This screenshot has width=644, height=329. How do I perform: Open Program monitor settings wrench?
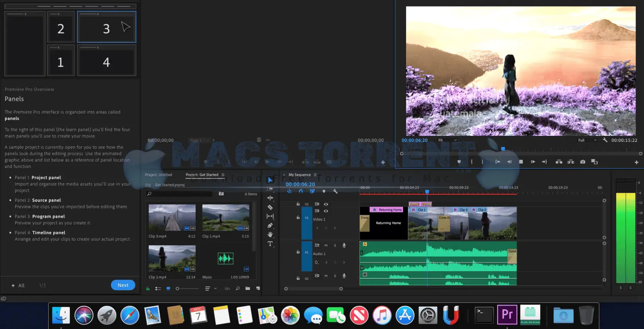click(605, 140)
